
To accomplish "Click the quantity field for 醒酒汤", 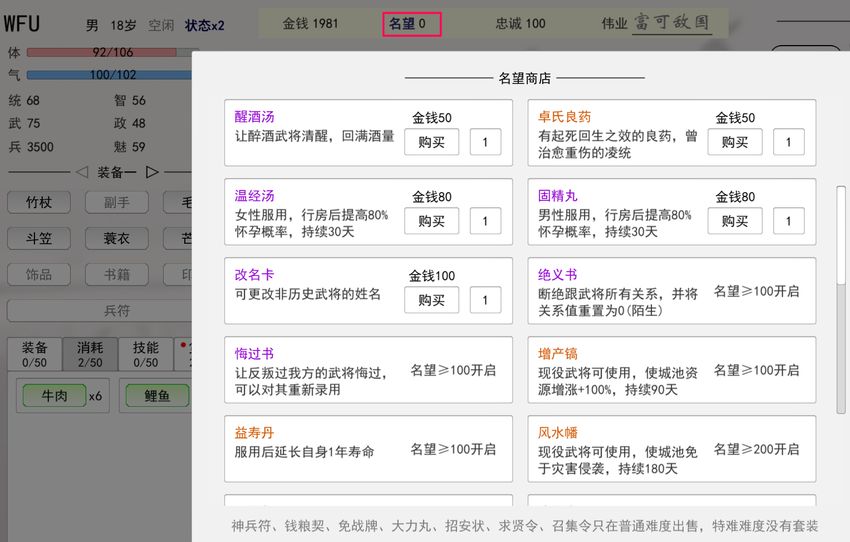I will [485, 142].
